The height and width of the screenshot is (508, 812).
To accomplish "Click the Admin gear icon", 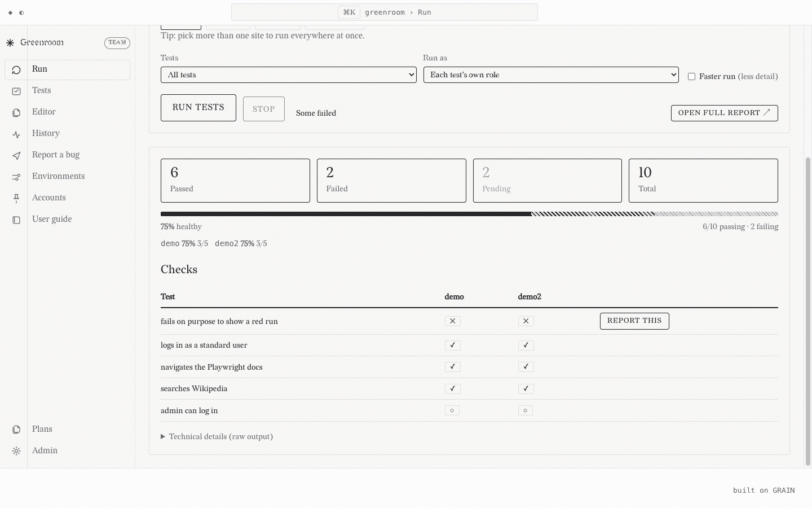I will pos(16,452).
